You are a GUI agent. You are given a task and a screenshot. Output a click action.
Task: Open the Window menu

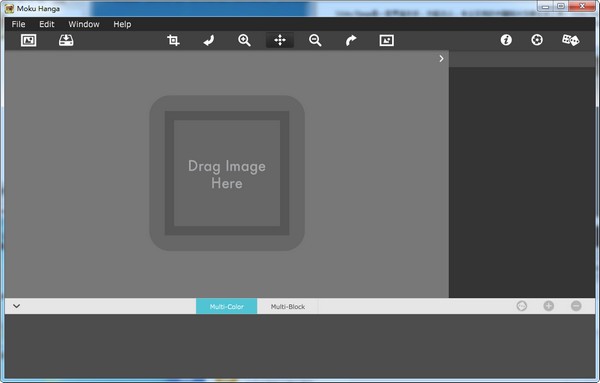point(84,24)
